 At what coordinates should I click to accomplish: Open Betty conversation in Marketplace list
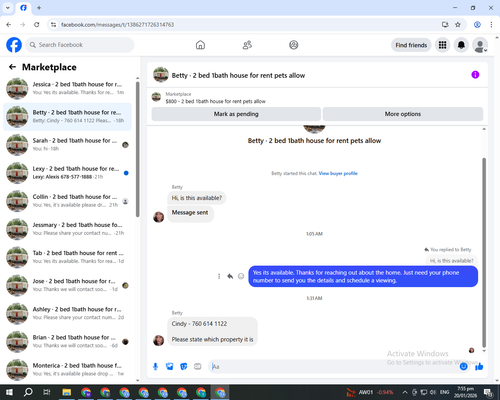[x=68, y=117]
